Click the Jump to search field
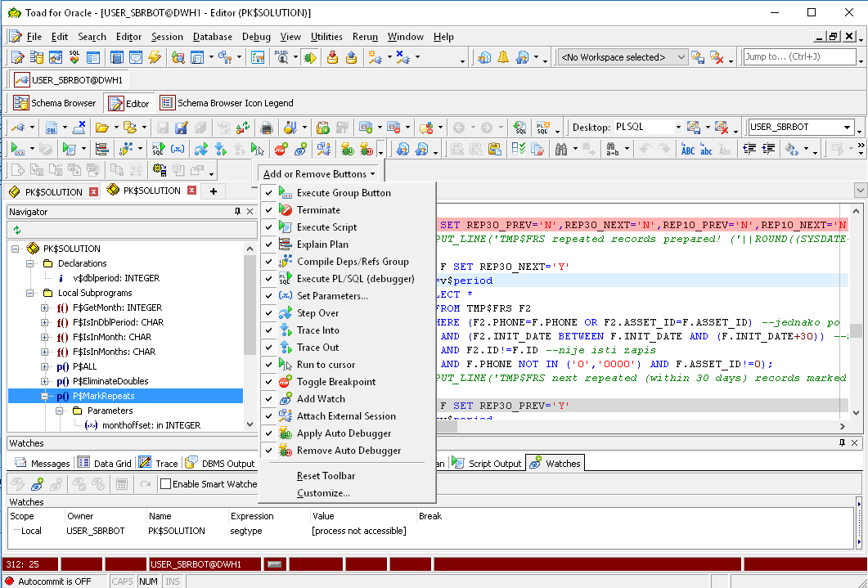This screenshot has width=868, height=588. click(798, 56)
